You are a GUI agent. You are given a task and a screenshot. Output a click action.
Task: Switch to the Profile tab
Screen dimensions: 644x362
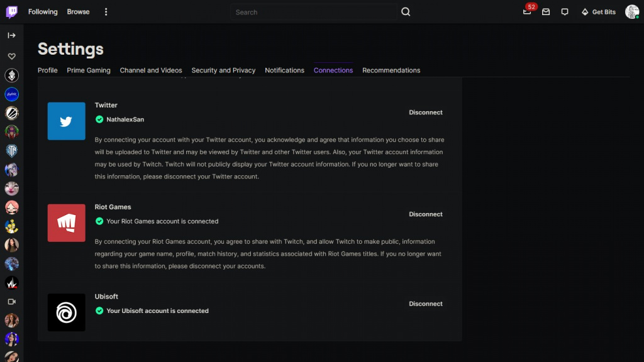tap(48, 70)
